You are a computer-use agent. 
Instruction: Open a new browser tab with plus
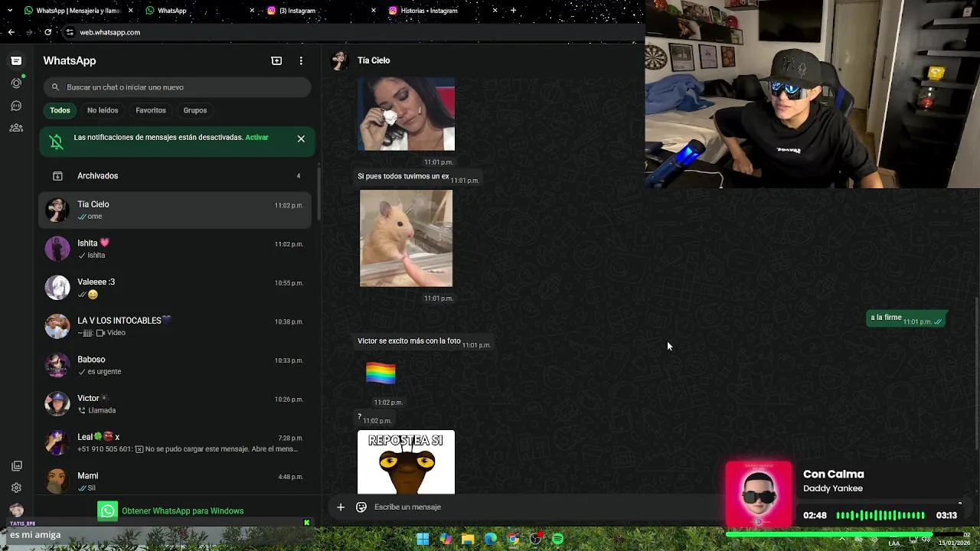coord(513,11)
